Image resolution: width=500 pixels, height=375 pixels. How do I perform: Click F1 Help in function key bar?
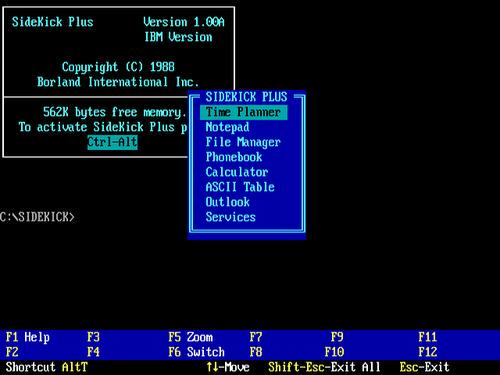pyautogui.click(x=28, y=337)
